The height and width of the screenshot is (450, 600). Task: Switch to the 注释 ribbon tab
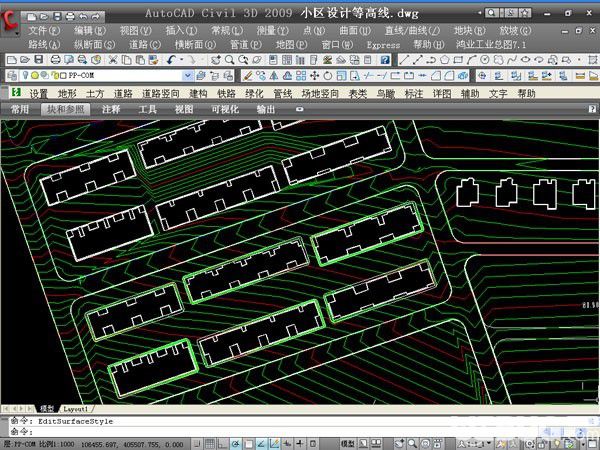pyautogui.click(x=111, y=109)
